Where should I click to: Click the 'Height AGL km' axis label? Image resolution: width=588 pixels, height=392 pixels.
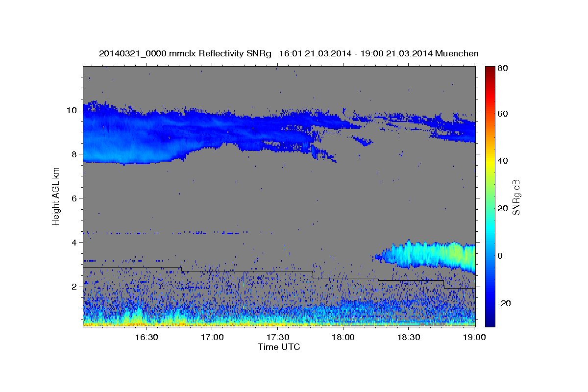56,196
